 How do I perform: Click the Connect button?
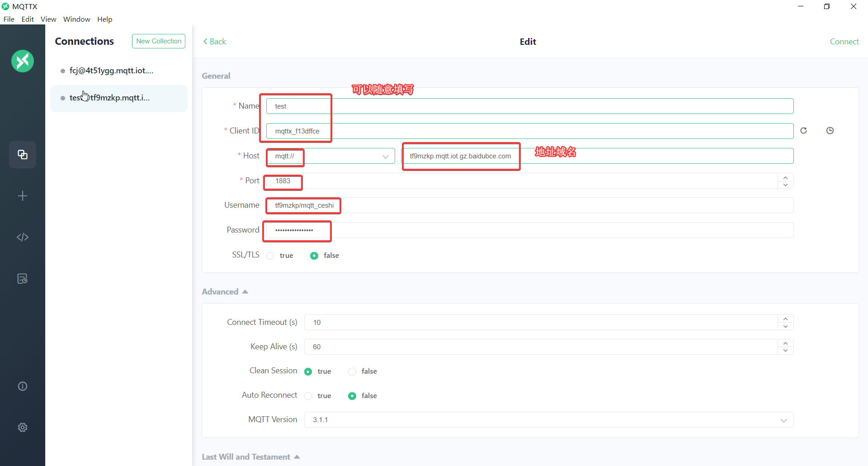[x=844, y=42]
